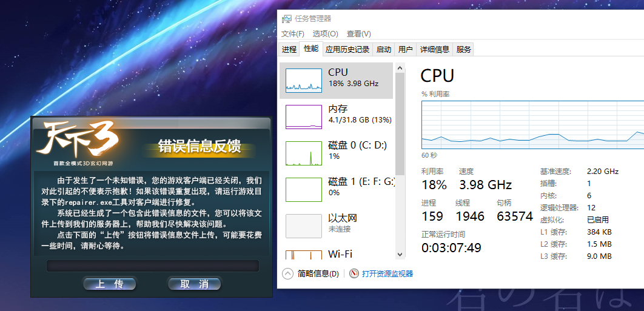
Task: Click the Task Manager title bar icon
Action: pos(287,18)
